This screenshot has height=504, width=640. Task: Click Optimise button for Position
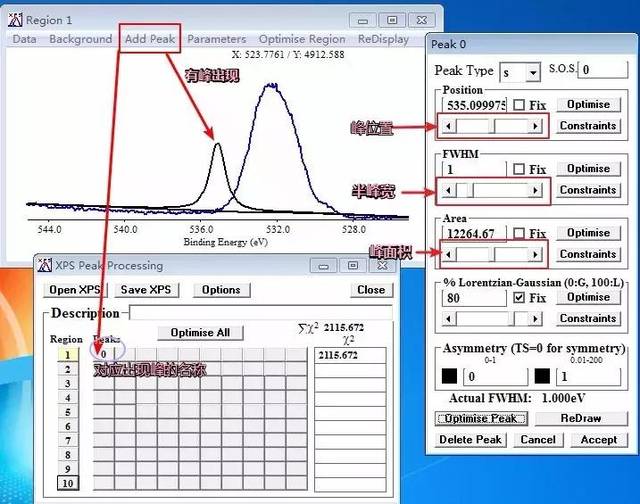coord(588,104)
